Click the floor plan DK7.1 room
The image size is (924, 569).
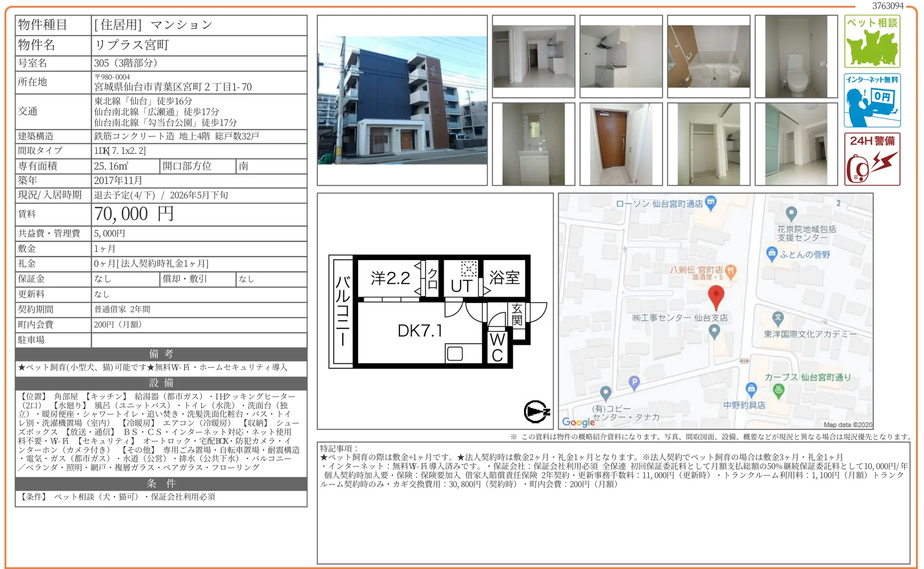pyautogui.click(x=420, y=331)
